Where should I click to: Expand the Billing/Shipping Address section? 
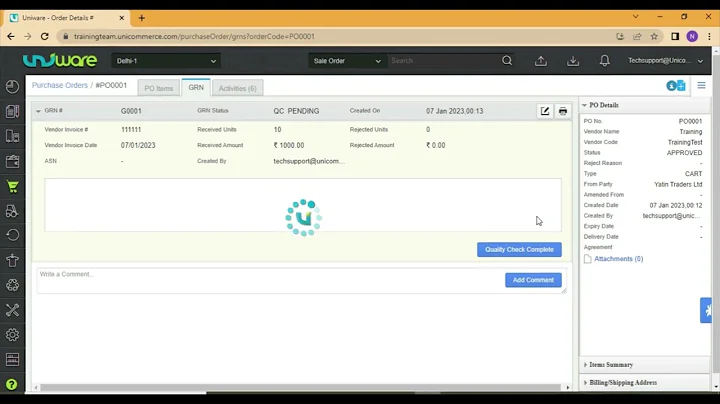click(623, 382)
